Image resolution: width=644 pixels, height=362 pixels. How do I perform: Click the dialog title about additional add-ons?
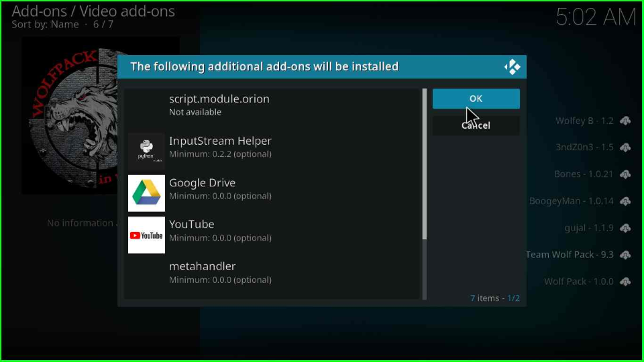[264, 66]
